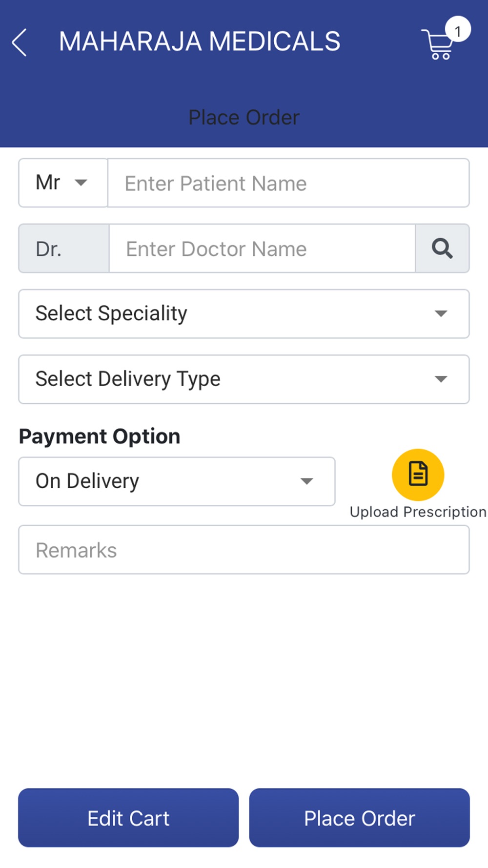Tap the Place Order heading text
The height and width of the screenshot is (868, 488).
pos(244,117)
